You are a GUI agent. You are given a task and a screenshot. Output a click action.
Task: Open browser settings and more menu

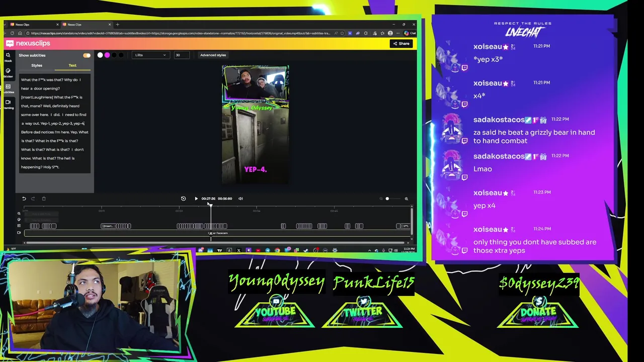pyautogui.click(x=398, y=33)
